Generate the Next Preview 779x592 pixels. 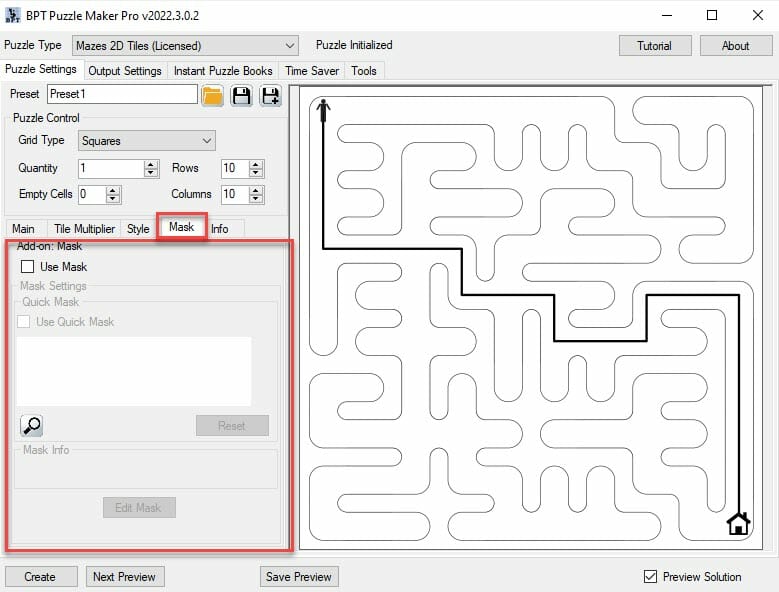pyautogui.click(x=124, y=577)
